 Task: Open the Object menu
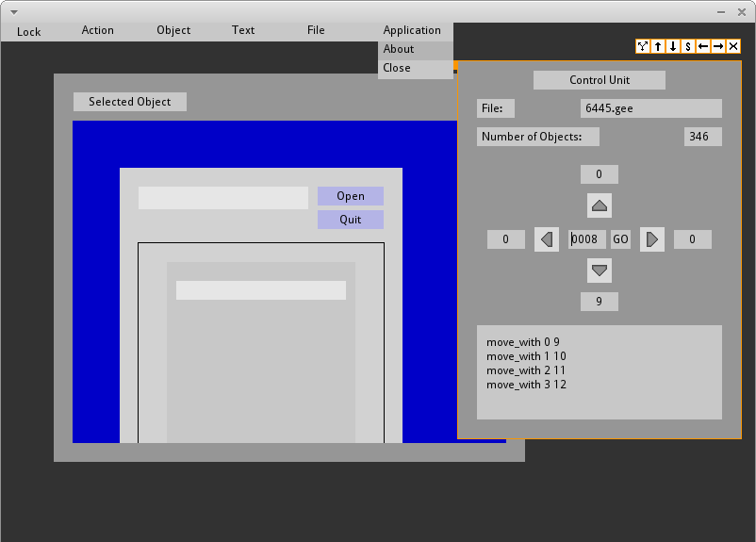[x=173, y=30]
